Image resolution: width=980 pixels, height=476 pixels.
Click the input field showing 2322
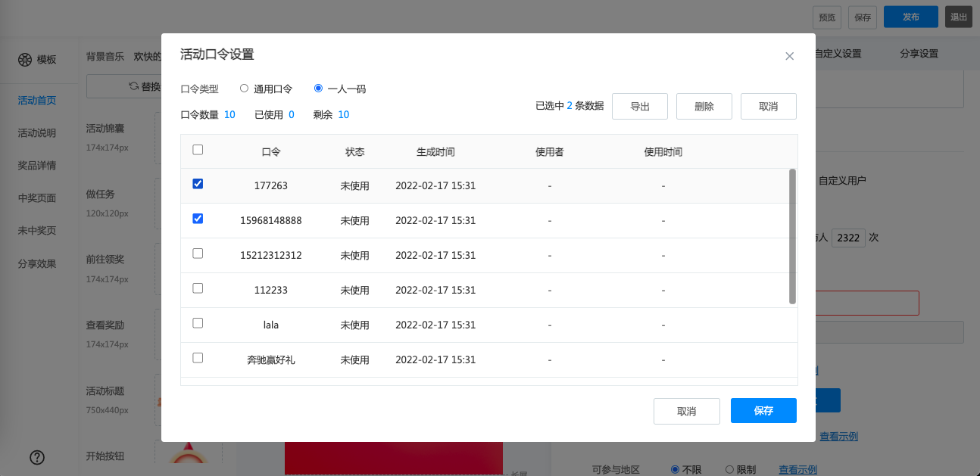tap(848, 237)
